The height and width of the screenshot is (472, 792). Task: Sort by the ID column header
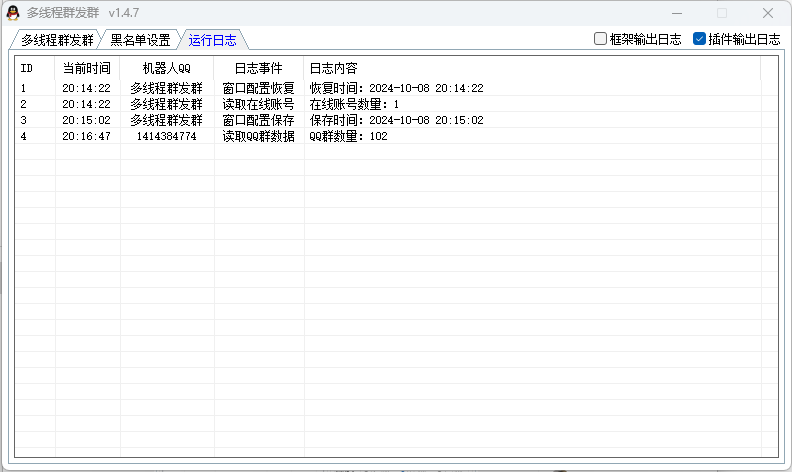click(x=27, y=68)
